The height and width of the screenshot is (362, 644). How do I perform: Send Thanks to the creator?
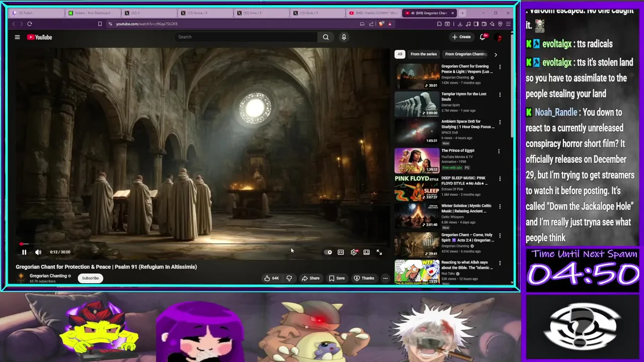(x=364, y=278)
